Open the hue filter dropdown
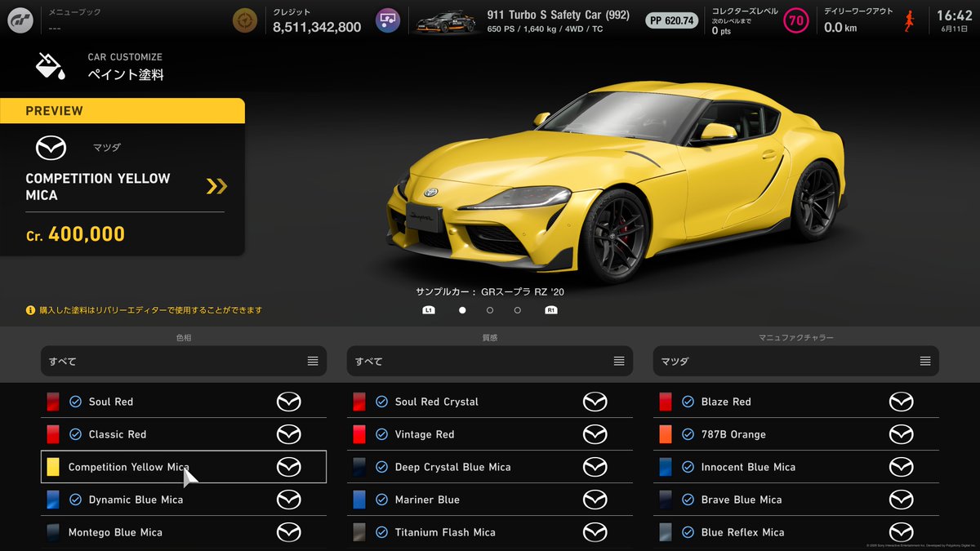 (x=184, y=361)
